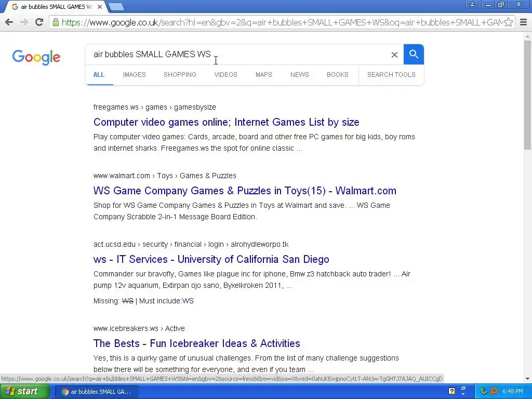Click the blue magnifier search button
The height and width of the screenshot is (399, 532).
414,54
